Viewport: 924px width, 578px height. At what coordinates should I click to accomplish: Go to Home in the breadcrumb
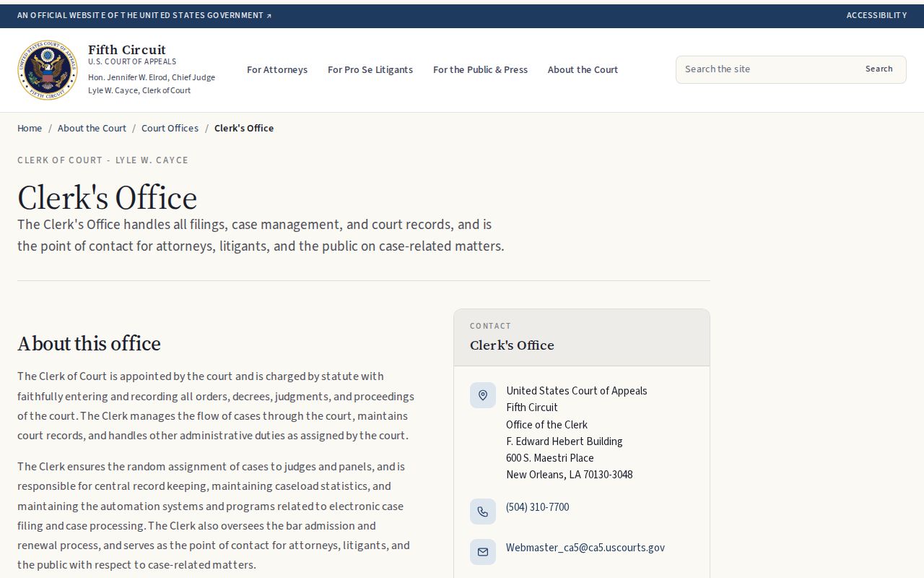pyautogui.click(x=30, y=128)
